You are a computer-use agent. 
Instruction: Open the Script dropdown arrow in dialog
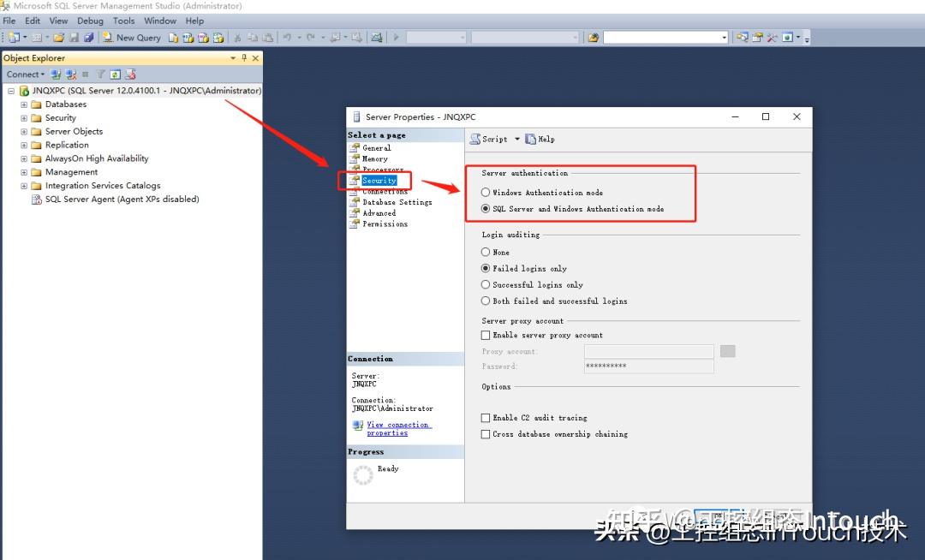pos(516,139)
